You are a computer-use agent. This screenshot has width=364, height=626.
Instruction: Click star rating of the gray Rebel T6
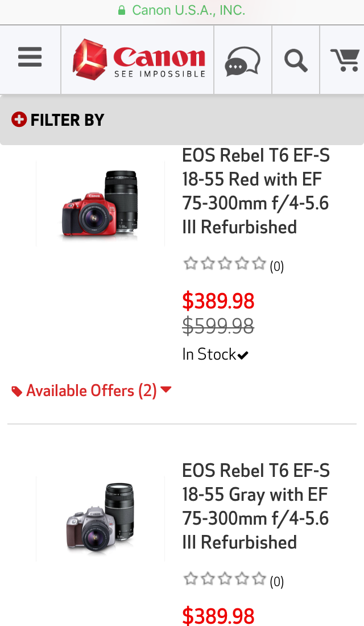coord(225,579)
